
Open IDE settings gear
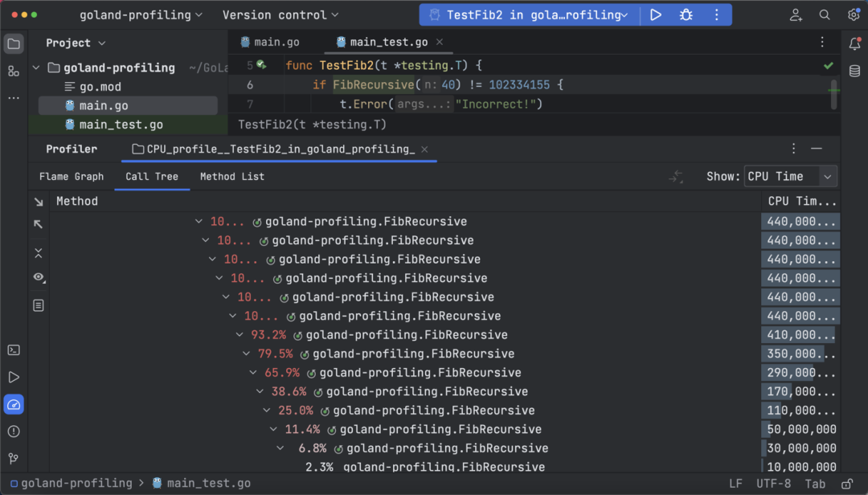coord(854,15)
